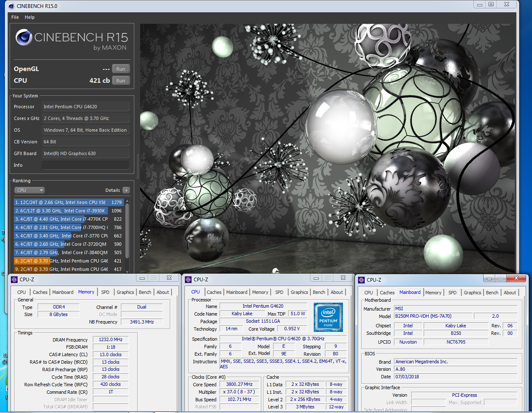Open SPD tab in middle CPU-Z window
The width and height of the screenshot is (532, 413).
click(279, 292)
